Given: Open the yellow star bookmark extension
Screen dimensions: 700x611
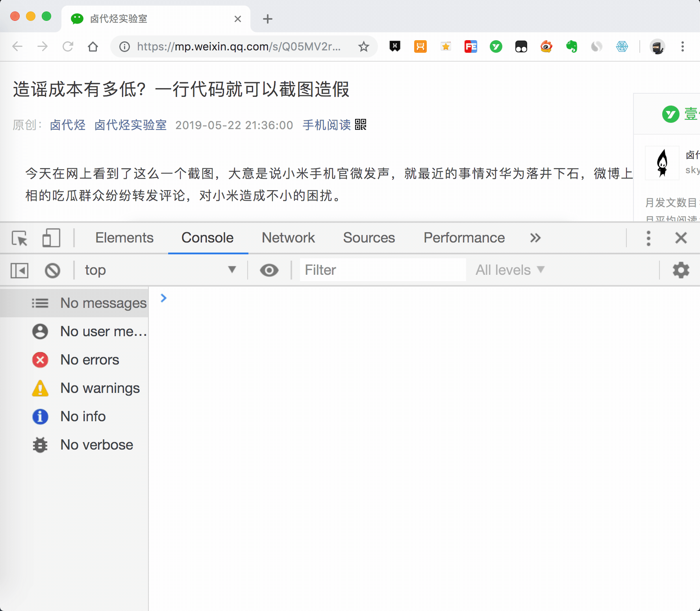Looking at the screenshot, I should pyautogui.click(x=446, y=46).
